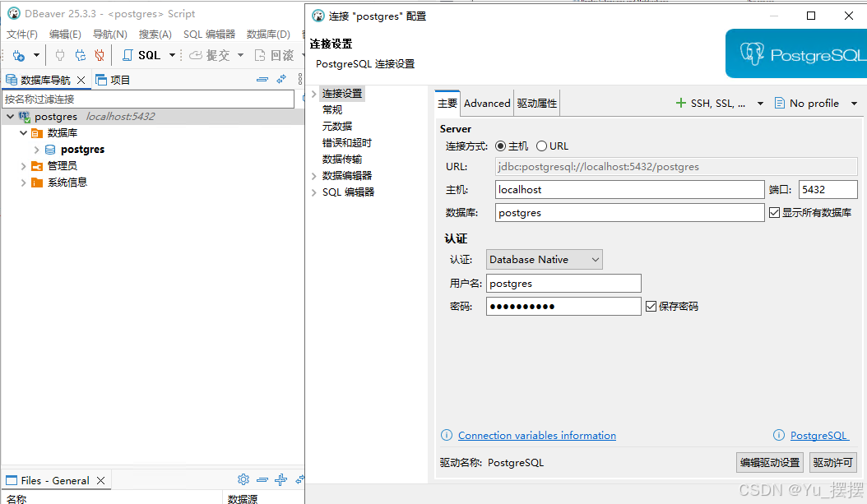Open the 提交 commit dropdown arrow
This screenshot has height=504, width=867.
point(240,55)
